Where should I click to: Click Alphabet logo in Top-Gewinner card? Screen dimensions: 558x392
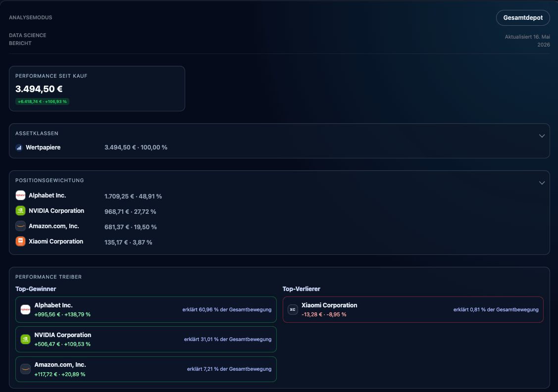point(26,309)
